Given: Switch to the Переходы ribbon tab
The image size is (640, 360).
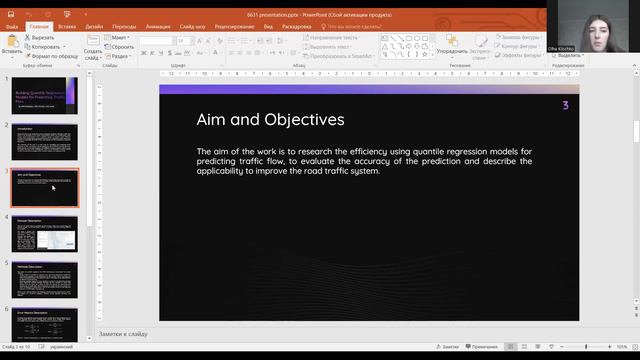Looking at the screenshot, I should [124, 27].
